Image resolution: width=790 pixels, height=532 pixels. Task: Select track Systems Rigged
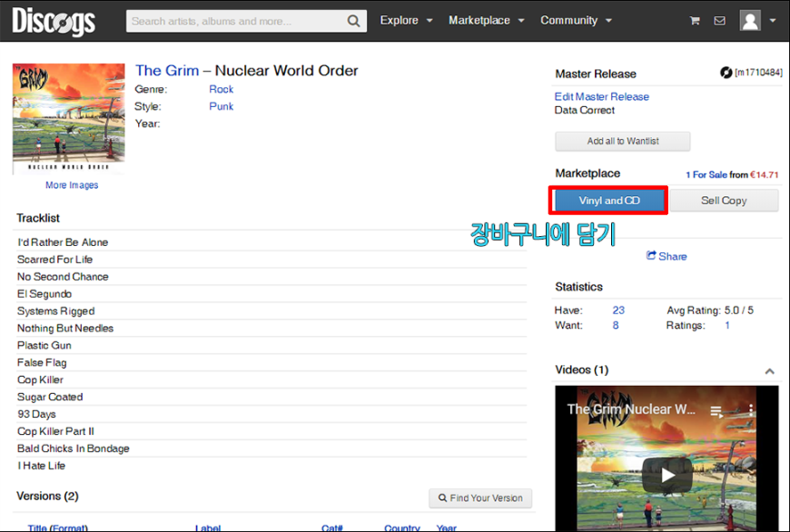(x=56, y=310)
